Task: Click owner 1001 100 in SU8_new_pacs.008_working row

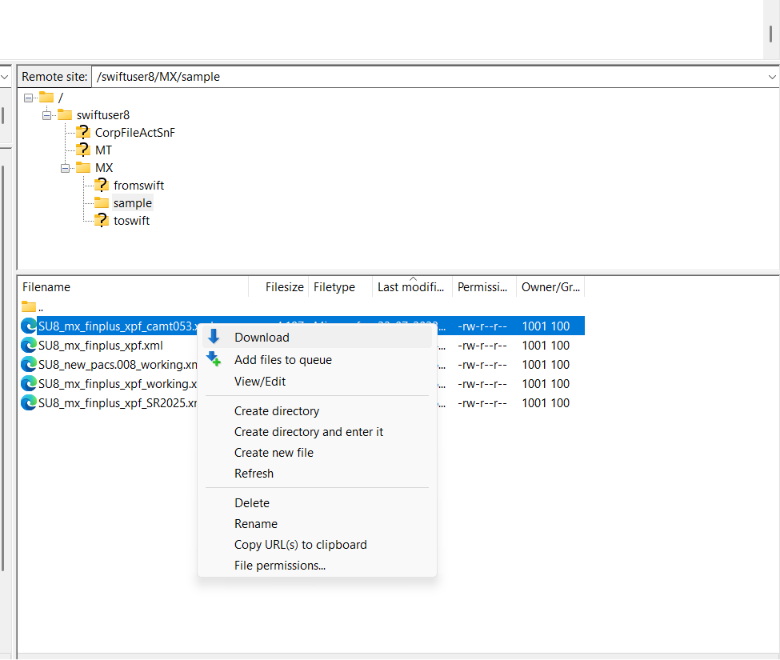Action: [x=545, y=365]
